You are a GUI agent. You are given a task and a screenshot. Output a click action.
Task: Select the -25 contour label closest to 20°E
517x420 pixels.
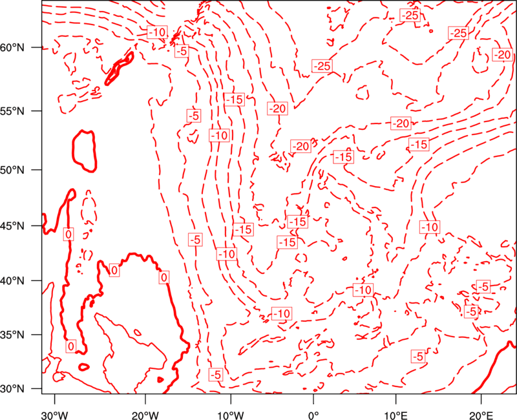458,33
